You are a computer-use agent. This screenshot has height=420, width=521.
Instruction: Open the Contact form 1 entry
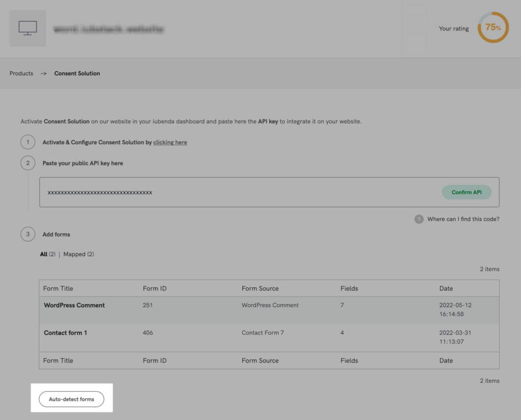(65, 333)
